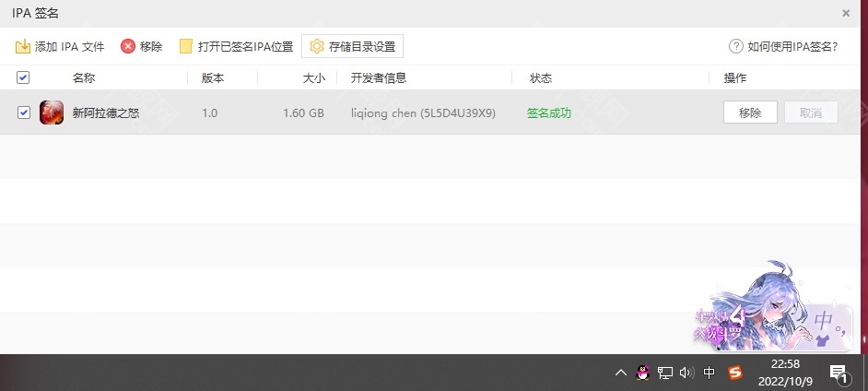Viewport: 868px width, 391px height.
Task: Open the notification center icon
Action: [839, 373]
